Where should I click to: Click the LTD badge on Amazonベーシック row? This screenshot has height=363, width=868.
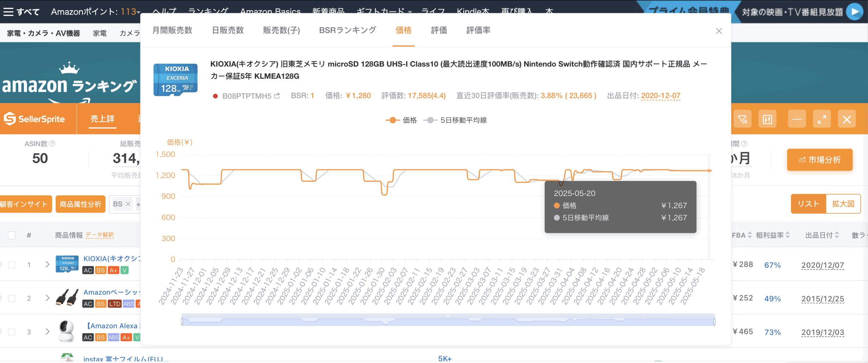click(115, 304)
